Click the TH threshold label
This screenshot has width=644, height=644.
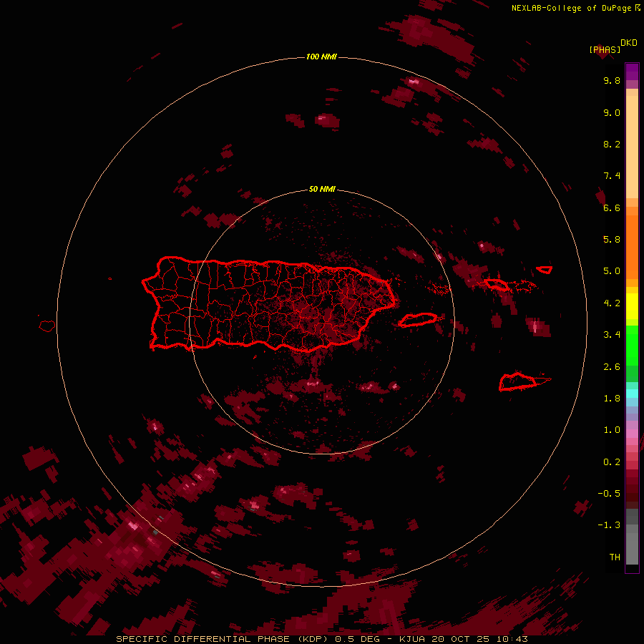pos(615,557)
